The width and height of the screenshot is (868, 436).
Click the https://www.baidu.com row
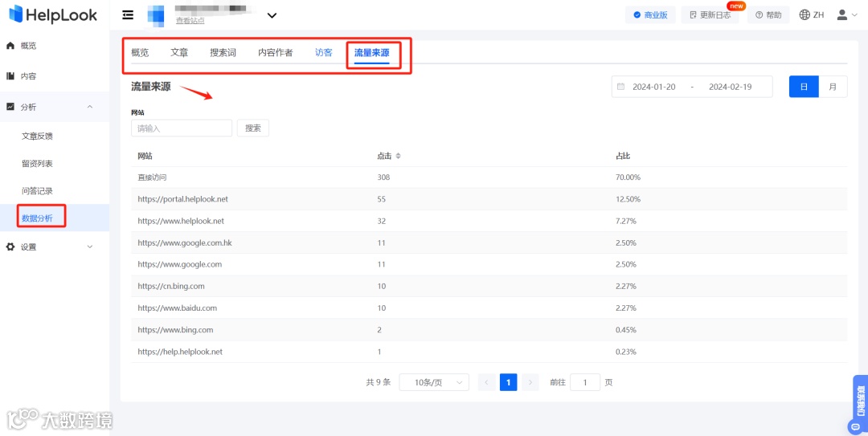(x=489, y=308)
